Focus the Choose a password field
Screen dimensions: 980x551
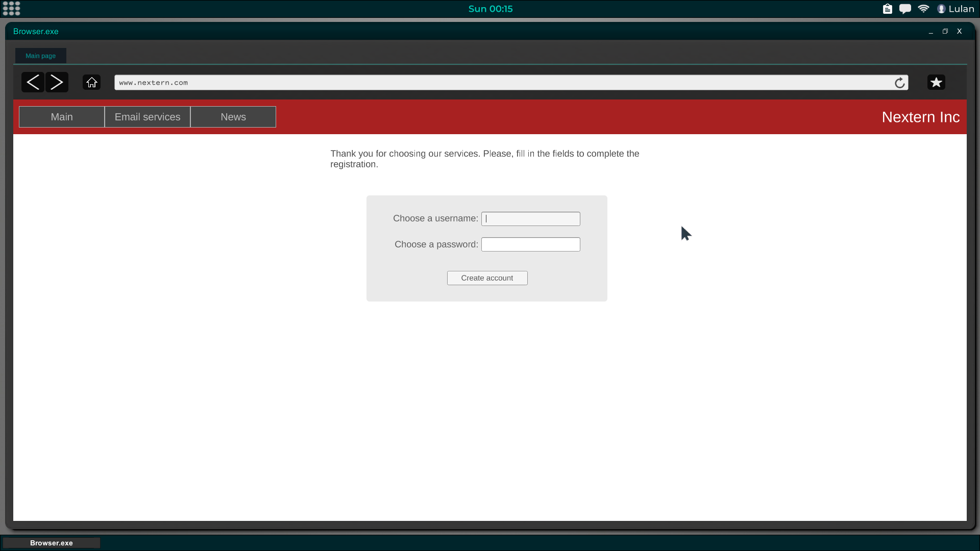click(530, 244)
